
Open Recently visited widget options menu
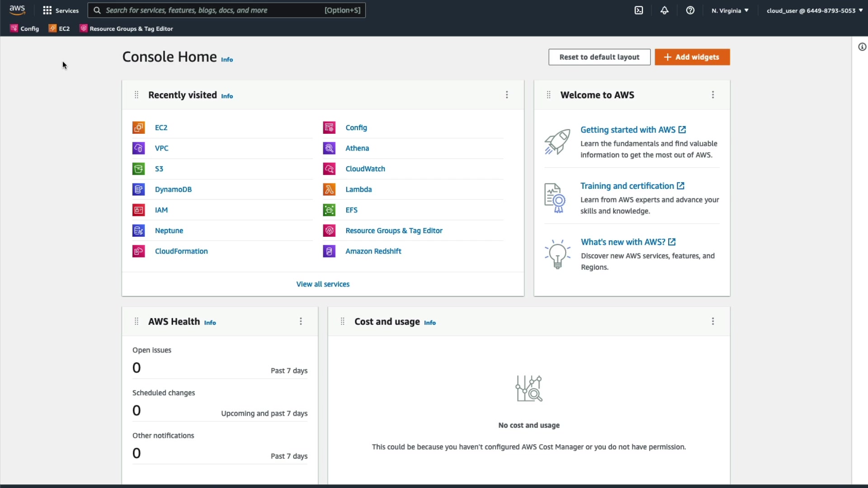click(507, 95)
